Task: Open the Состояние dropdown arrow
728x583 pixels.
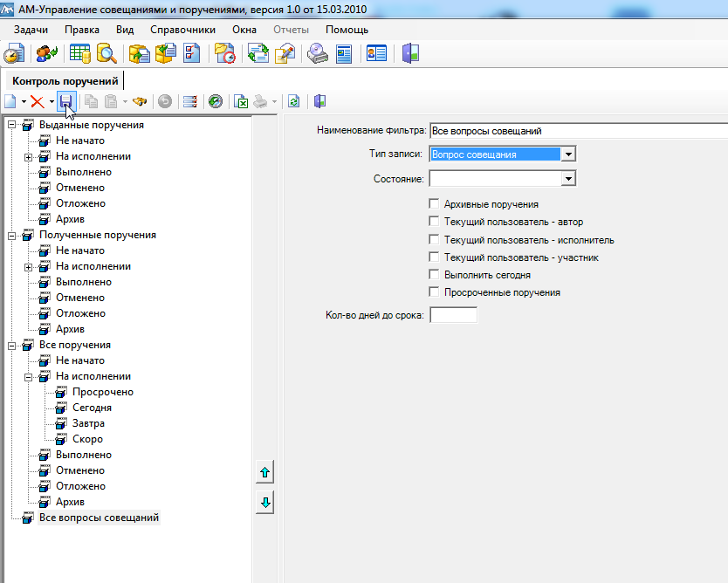Action: tap(568, 178)
